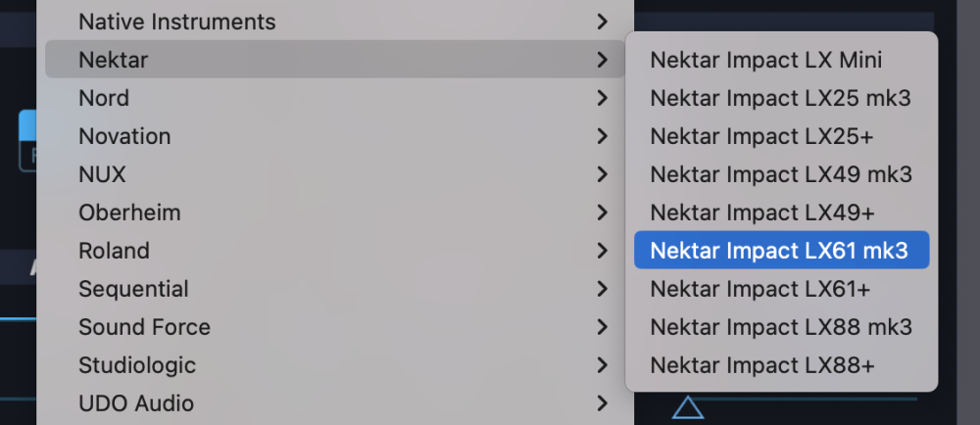Pick Nektar Impact LX49 mk3

tap(781, 174)
